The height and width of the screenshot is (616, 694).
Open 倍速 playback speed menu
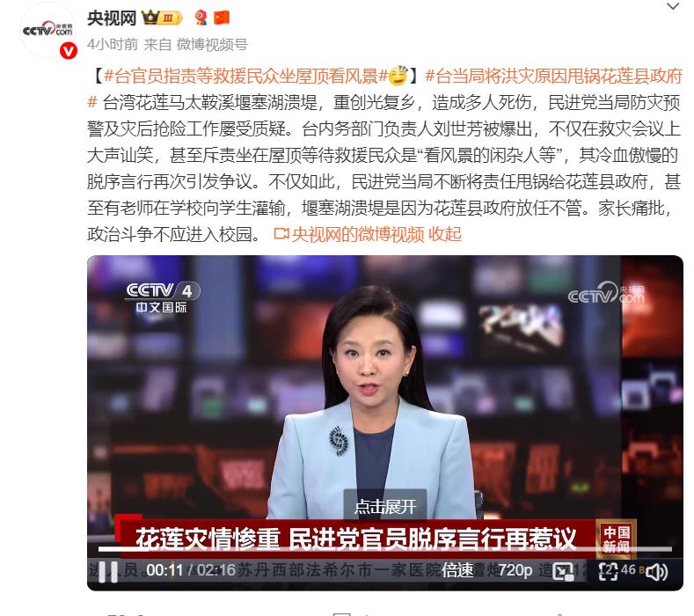[457, 570]
